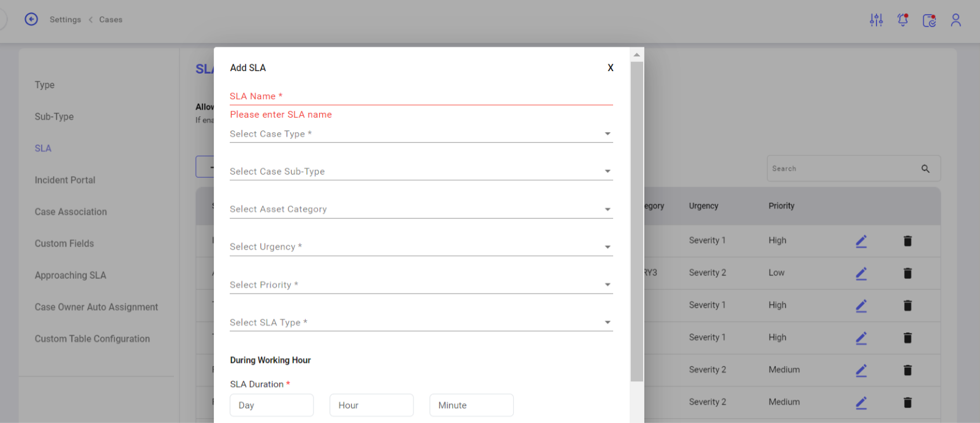Open the calendar check icon in header
This screenshot has height=423, width=980.
tap(929, 20)
